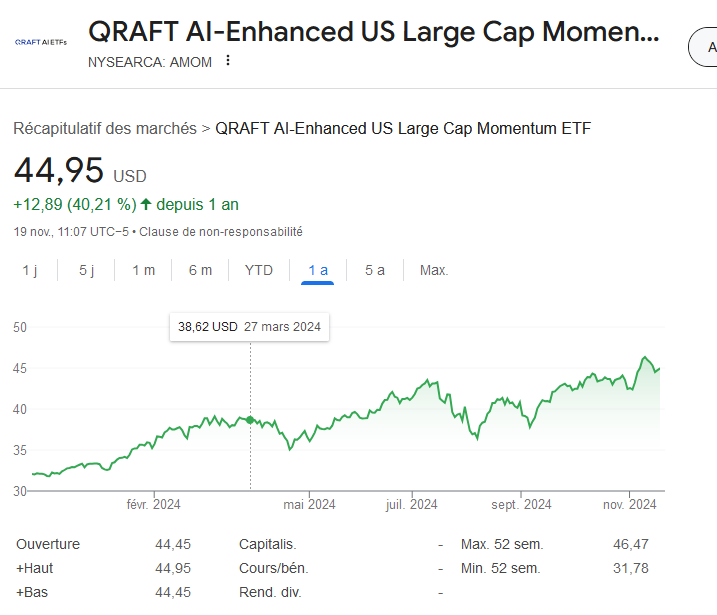This screenshot has width=717, height=615.
Task: Click the févr. 2024 axis label
Action: (x=154, y=504)
